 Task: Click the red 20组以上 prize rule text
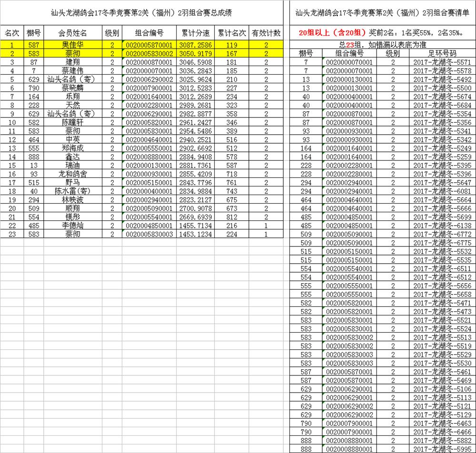pyautogui.click(x=332, y=33)
